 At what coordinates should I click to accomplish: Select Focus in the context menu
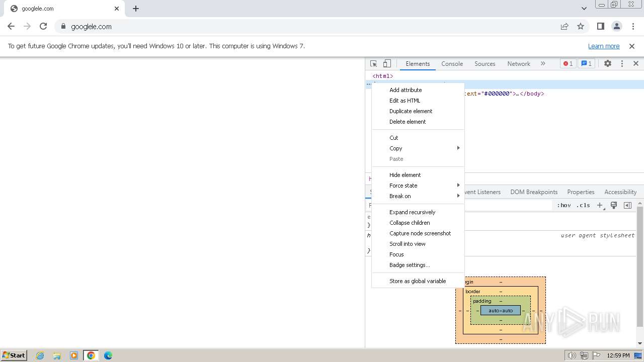(418, 254)
